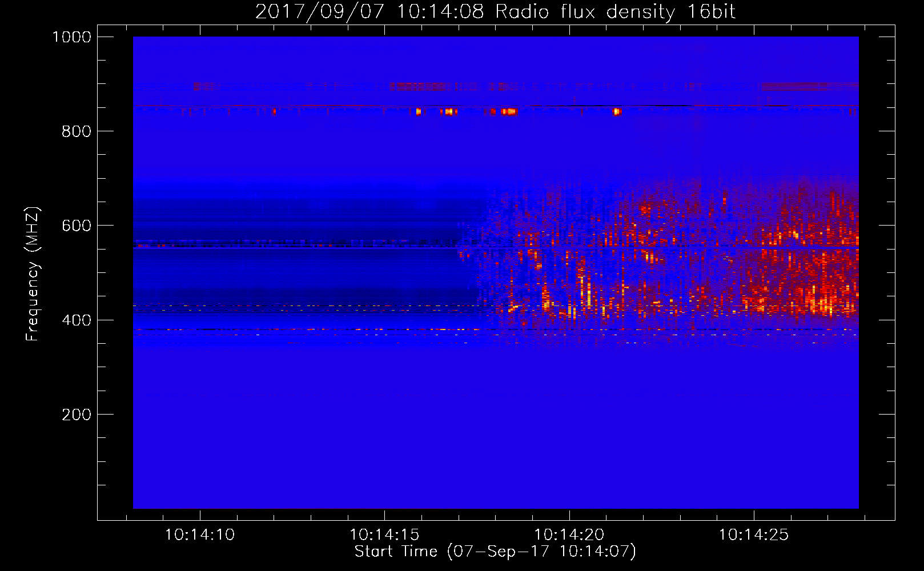
Task: Click the 10:14:15 time tick label
Action: click(x=384, y=535)
